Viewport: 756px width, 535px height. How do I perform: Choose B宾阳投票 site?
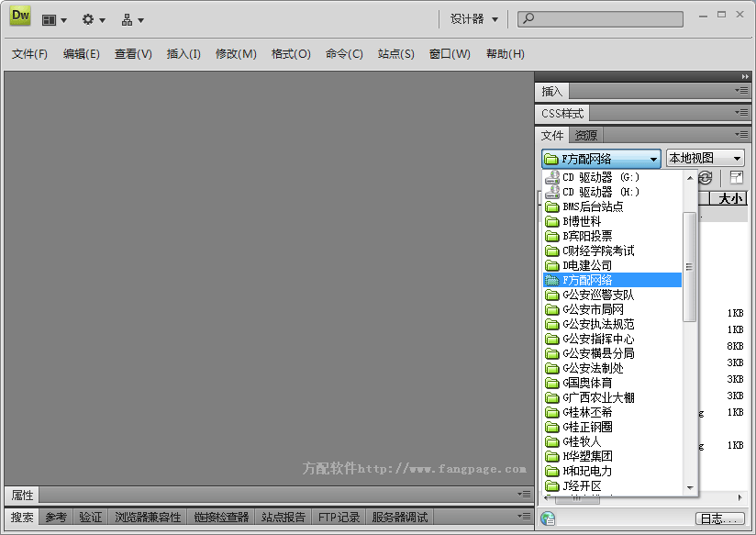click(612, 236)
